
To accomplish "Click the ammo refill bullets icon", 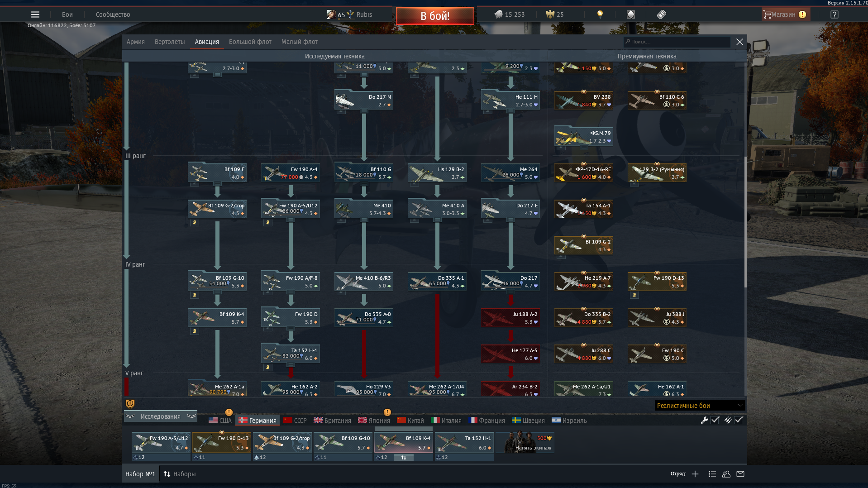I will point(728,420).
